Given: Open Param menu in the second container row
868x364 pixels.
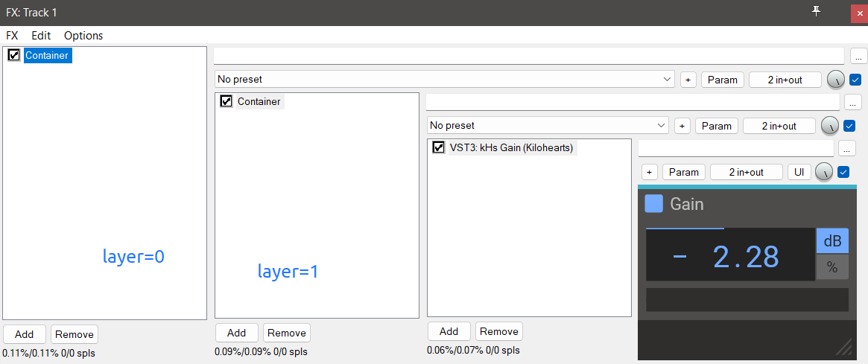Looking at the screenshot, I should click(717, 126).
